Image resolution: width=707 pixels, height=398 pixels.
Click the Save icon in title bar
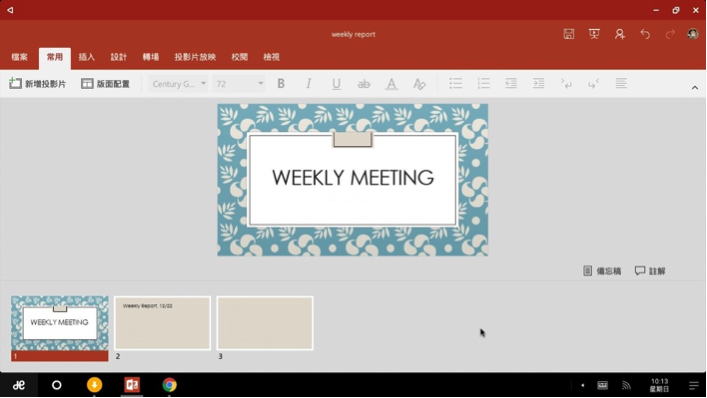coord(569,34)
